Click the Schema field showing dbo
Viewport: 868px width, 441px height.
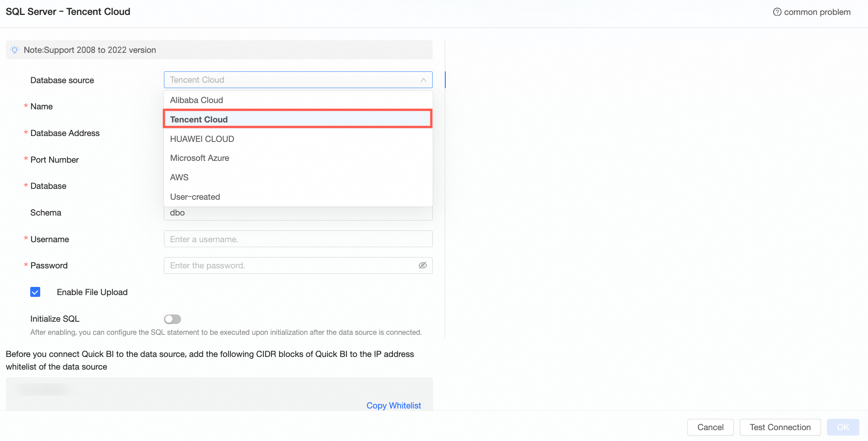pos(298,213)
